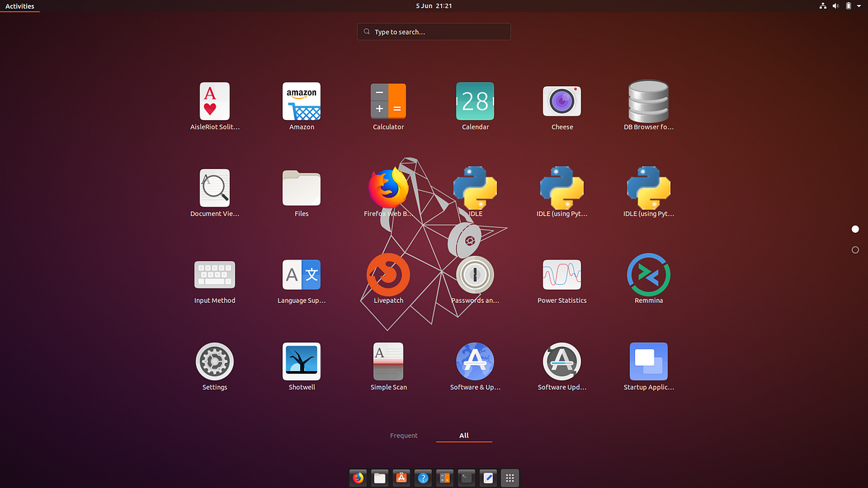
Task: Launch the Cheese webcam application
Action: (562, 101)
